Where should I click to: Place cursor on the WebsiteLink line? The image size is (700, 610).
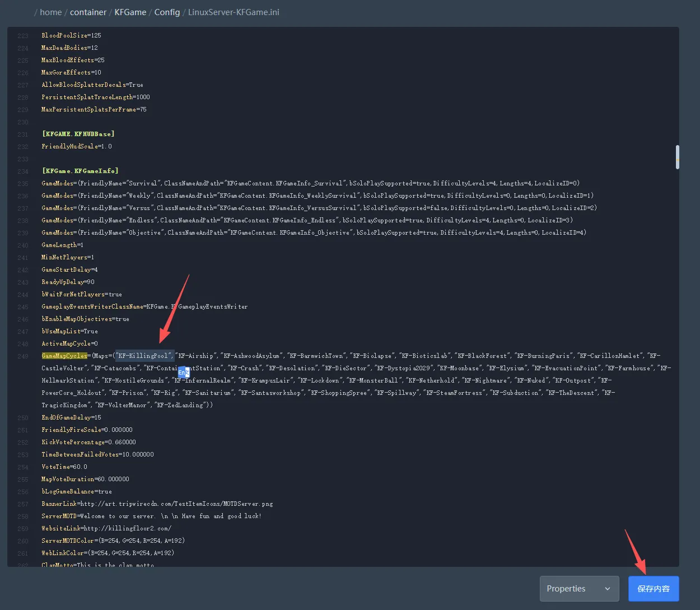pyautogui.click(x=106, y=528)
